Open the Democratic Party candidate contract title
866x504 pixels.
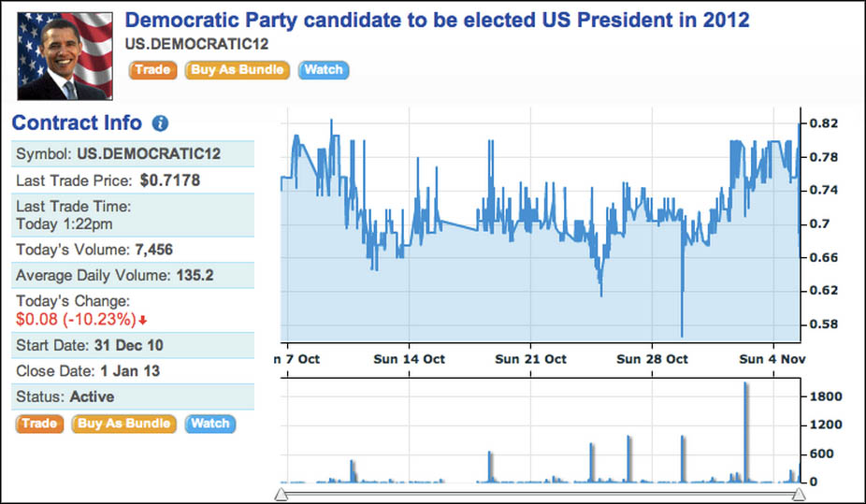[x=437, y=20]
